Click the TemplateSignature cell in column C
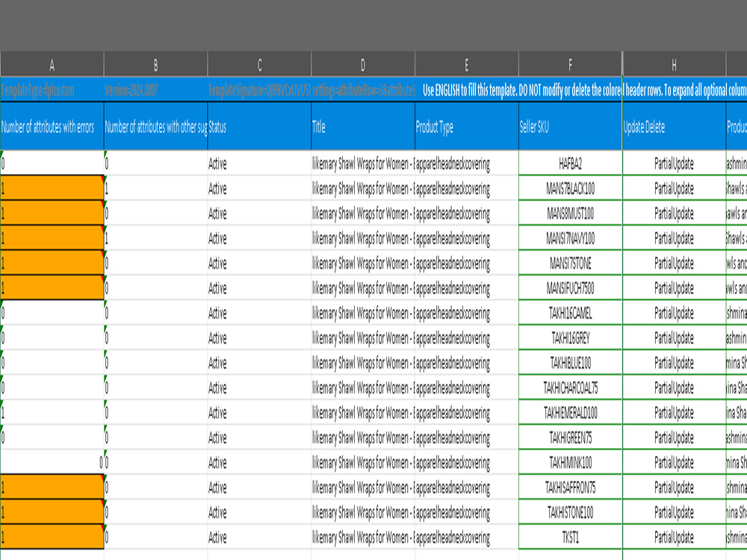 259,90
